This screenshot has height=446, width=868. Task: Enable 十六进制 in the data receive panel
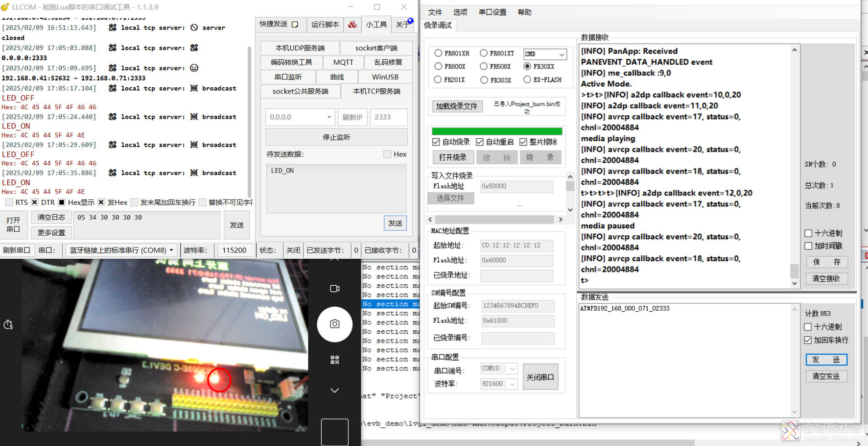tap(808, 233)
